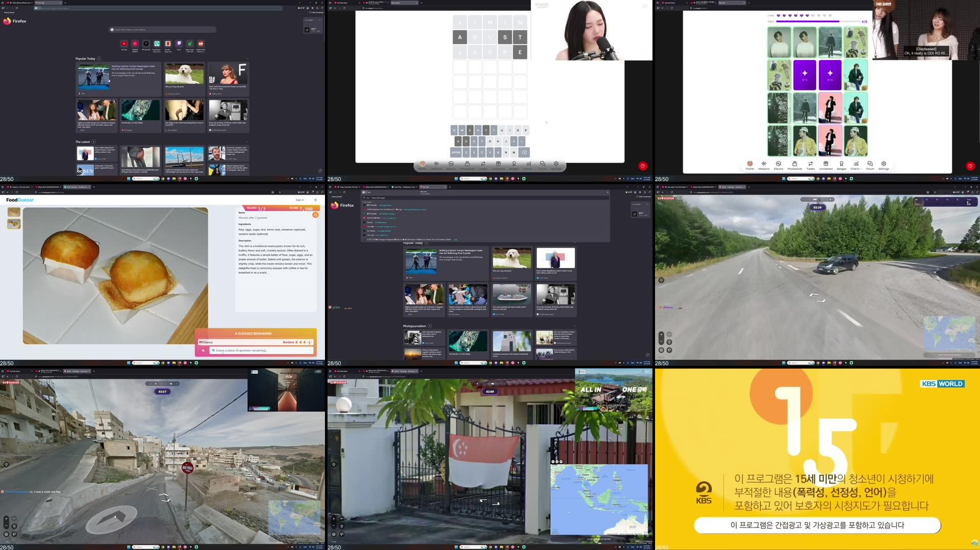Select the second food thumbnail in FoodGuessr
980x550 pixels.
(14, 224)
